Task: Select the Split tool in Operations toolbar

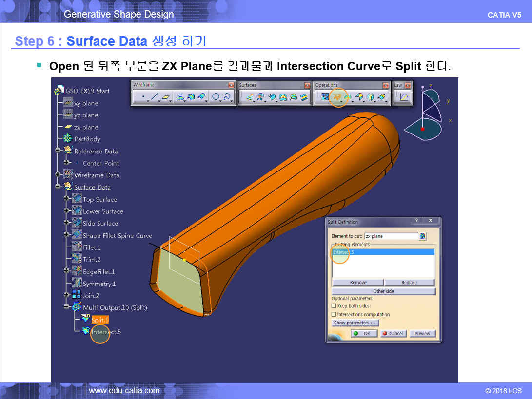Action: point(336,97)
